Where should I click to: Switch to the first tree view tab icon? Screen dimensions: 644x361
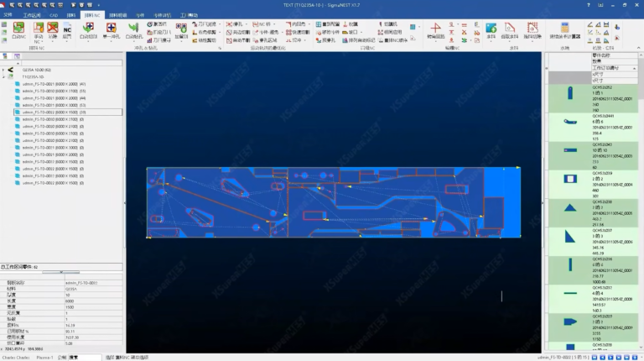pyautogui.click(x=5, y=56)
